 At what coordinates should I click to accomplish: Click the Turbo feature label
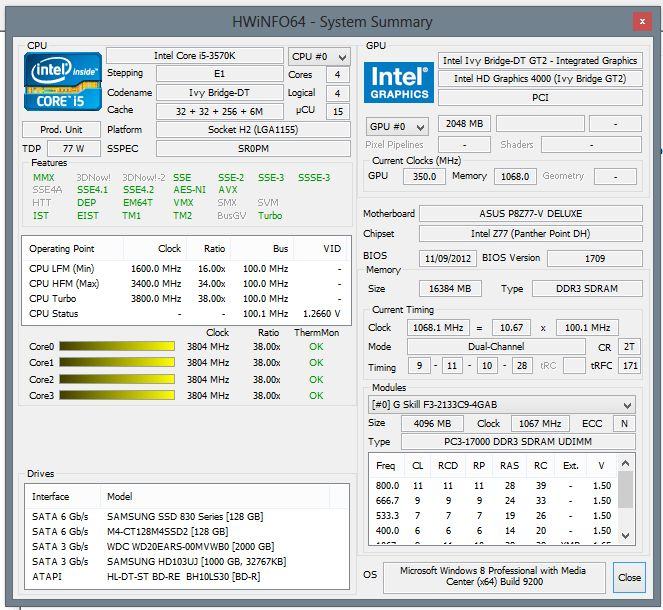[x=270, y=216]
